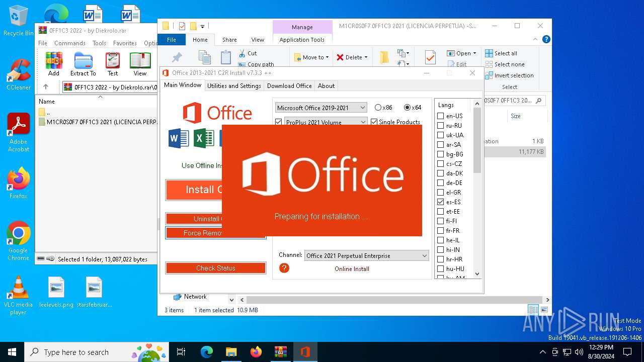Screen dimensions: 644x362
Task: Click Extract To icon in WinRAR
Action: click(x=83, y=64)
